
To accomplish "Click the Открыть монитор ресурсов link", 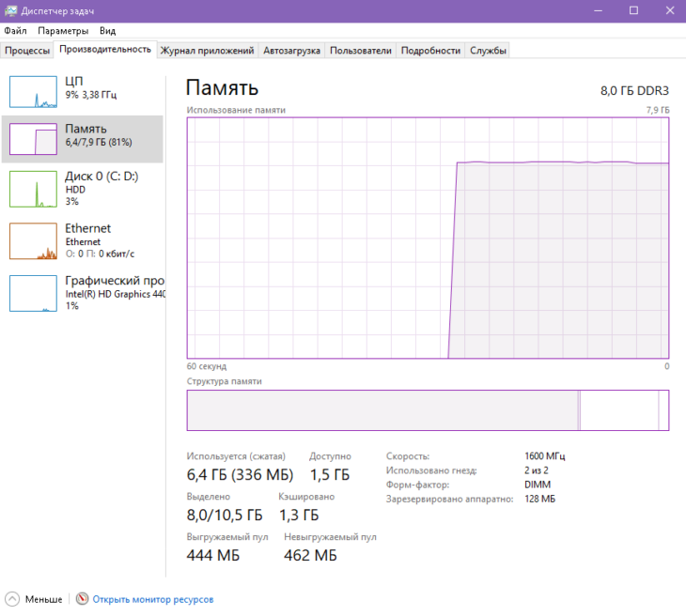I will point(153,599).
